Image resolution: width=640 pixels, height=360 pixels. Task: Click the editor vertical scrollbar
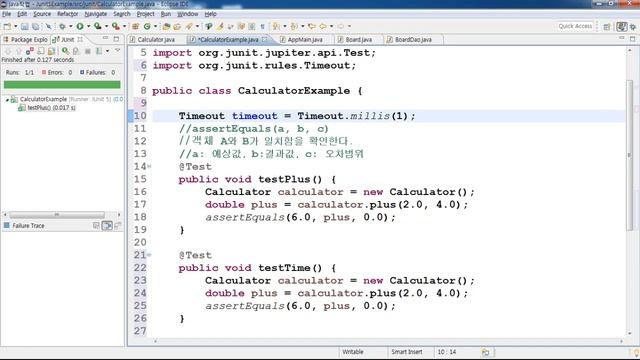630,155
